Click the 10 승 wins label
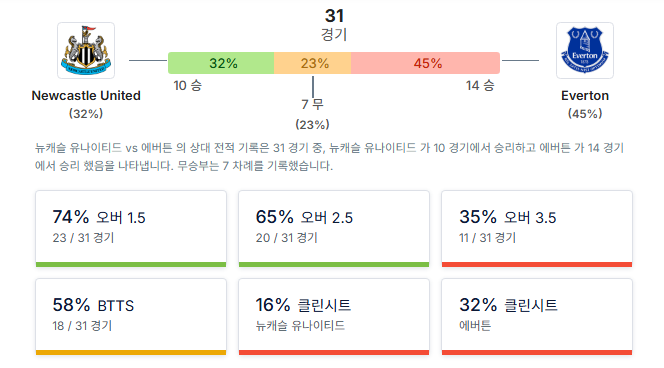664x368 pixels. pyautogui.click(x=188, y=86)
